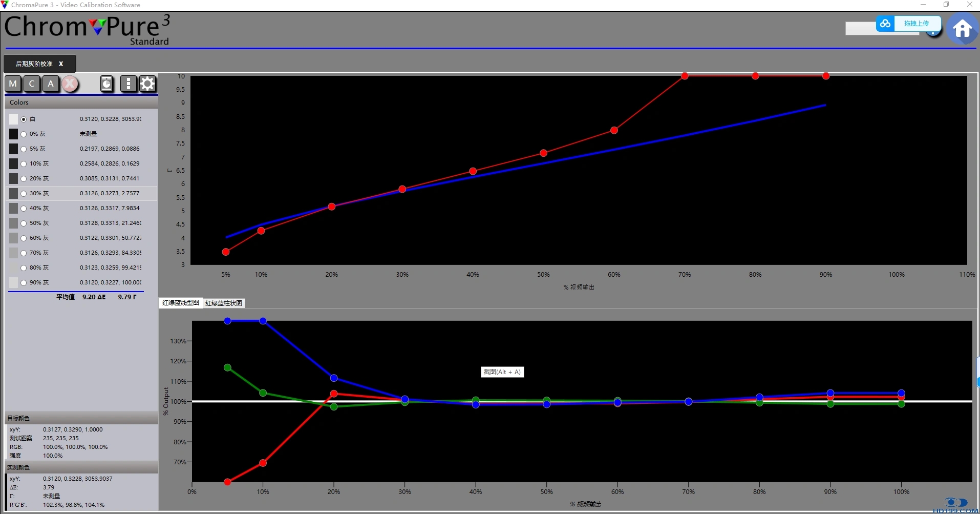Image resolution: width=980 pixels, height=514 pixels.
Task: Click the white color swatch for 白
Action: tap(13, 119)
